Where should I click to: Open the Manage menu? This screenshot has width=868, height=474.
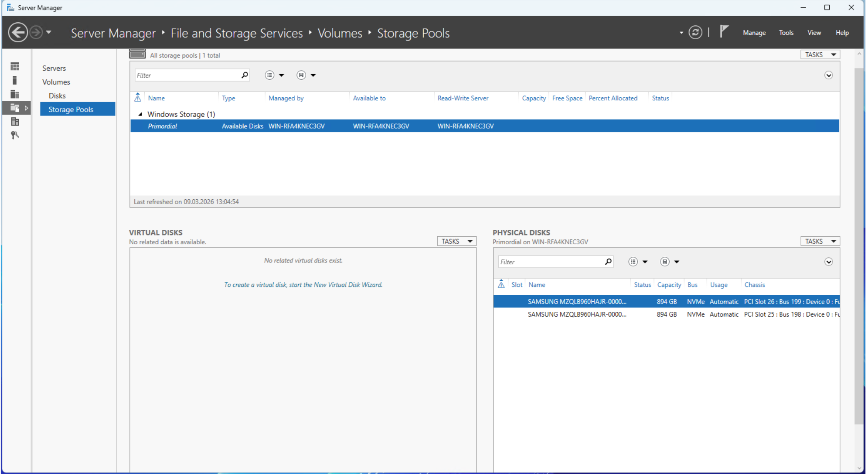point(754,33)
